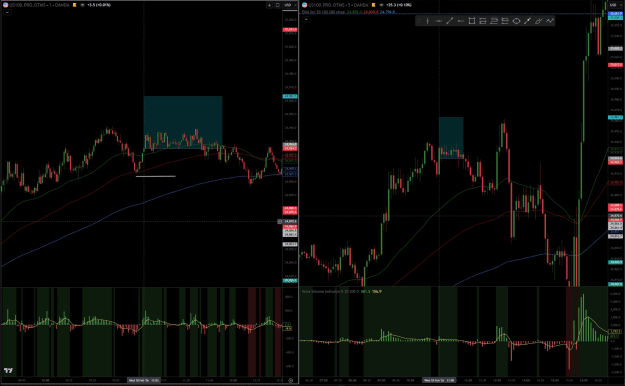Select the rectangle drawing tool in toolbar
Screen dimensions: 625x386
(472, 21)
